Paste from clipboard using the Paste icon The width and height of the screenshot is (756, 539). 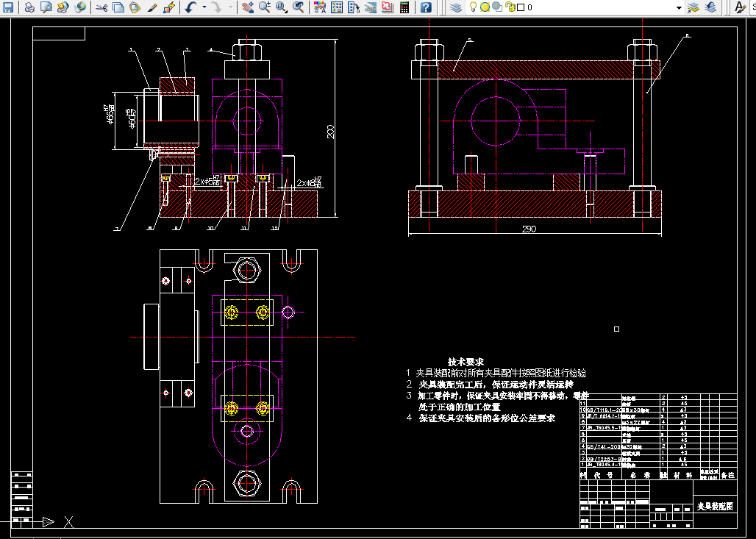point(135,7)
